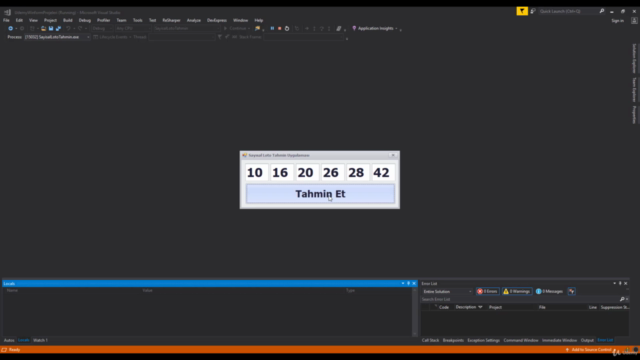
Task: Expand the Description column filter arrow
Action: point(480,307)
